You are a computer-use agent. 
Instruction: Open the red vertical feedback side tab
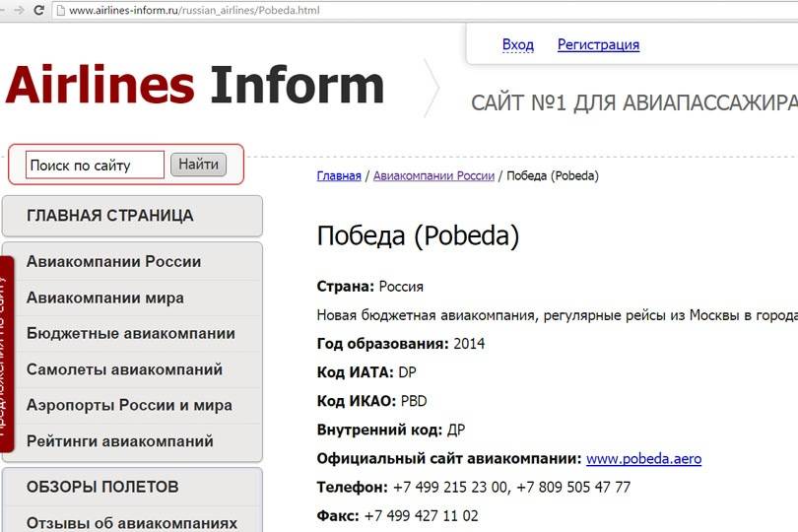(6, 355)
